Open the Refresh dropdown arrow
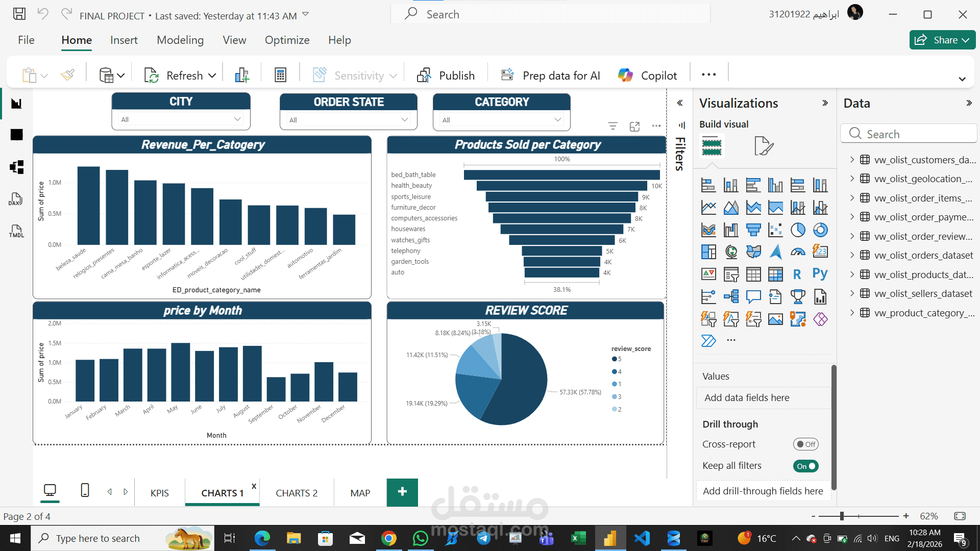 [212, 75]
